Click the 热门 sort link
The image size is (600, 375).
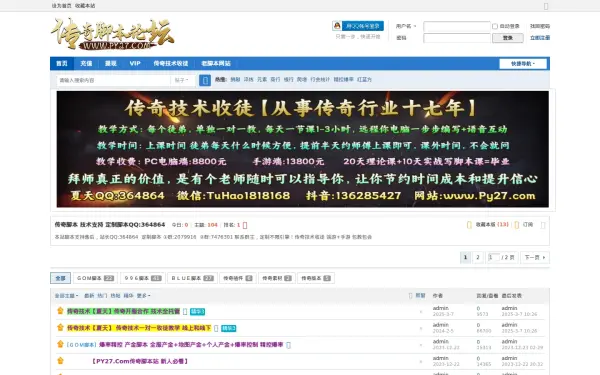102,295
